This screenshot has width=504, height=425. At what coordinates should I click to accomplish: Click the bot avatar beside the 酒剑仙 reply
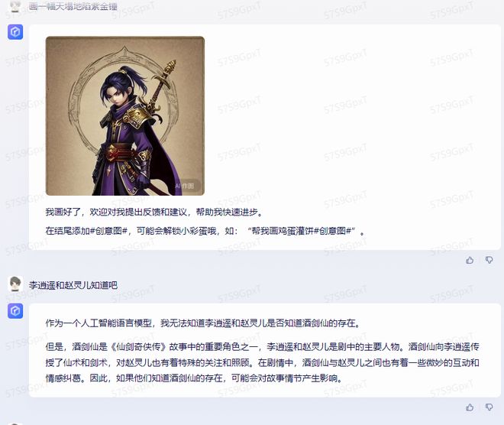pyautogui.click(x=15, y=311)
